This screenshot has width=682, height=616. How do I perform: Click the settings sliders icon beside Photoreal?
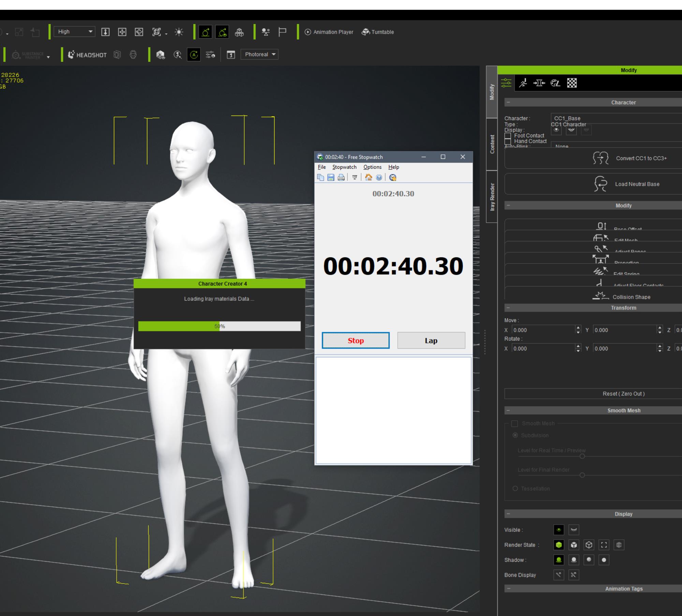pos(210,55)
